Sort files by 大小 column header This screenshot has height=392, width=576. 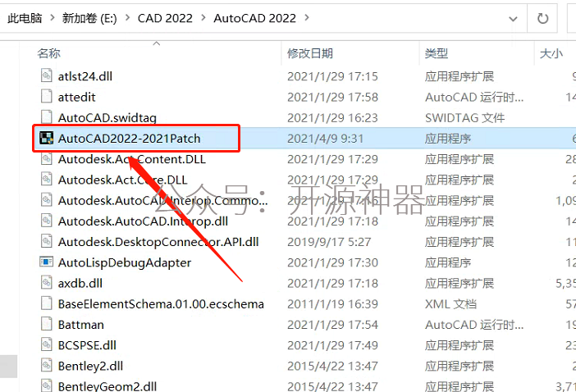551,53
